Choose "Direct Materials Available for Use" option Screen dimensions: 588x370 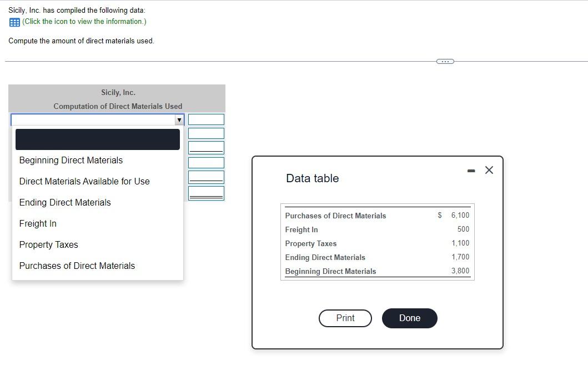pyautogui.click(x=84, y=181)
